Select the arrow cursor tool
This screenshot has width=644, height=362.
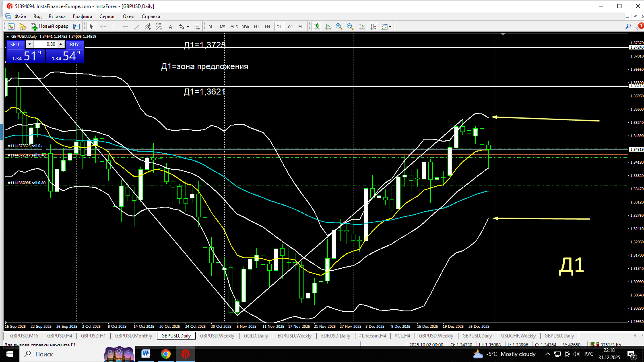point(91,27)
